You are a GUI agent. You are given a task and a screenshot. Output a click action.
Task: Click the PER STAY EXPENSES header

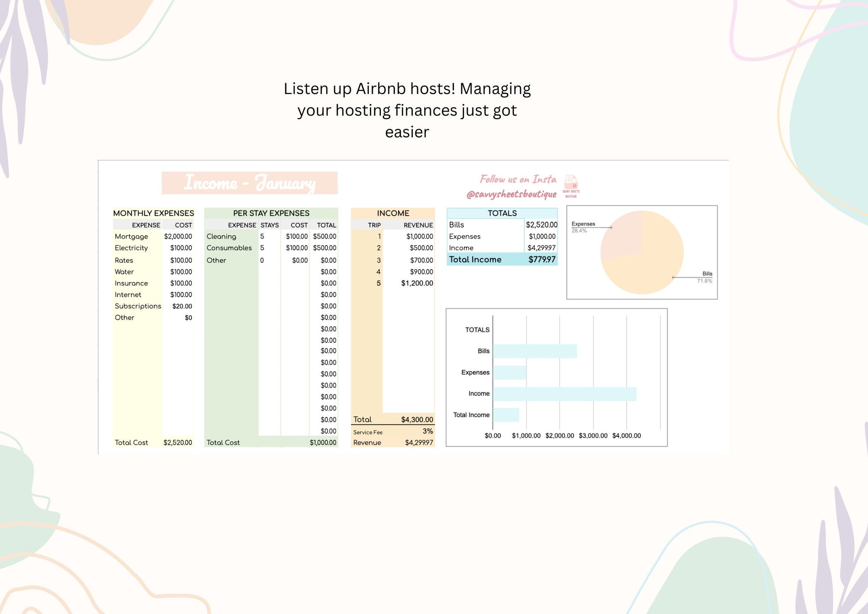pyautogui.click(x=271, y=213)
